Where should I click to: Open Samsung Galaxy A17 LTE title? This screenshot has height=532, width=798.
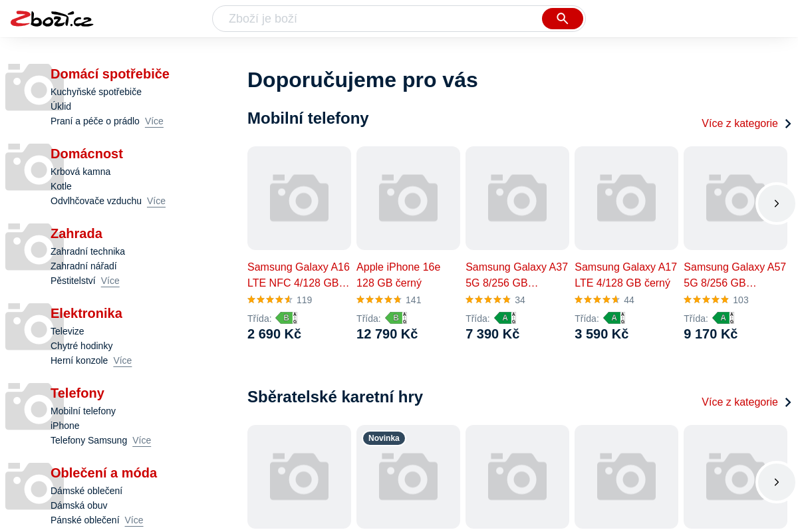[x=626, y=275]
